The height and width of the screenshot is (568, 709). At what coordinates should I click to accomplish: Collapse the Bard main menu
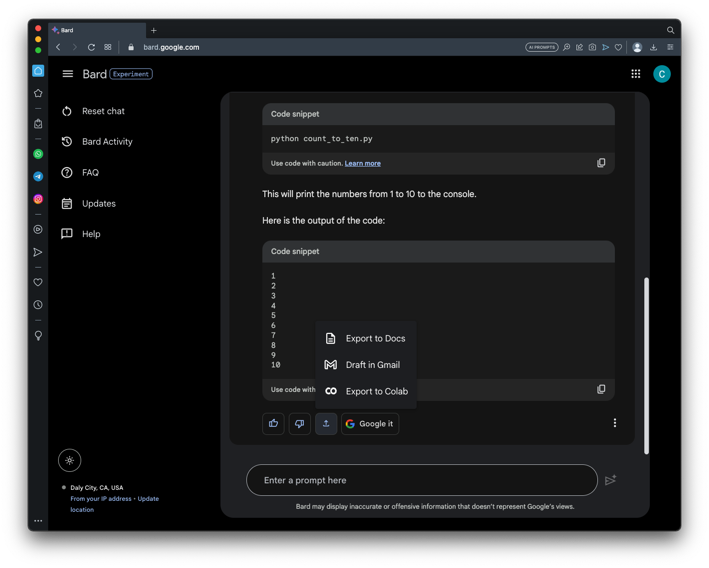coord(68,74)
